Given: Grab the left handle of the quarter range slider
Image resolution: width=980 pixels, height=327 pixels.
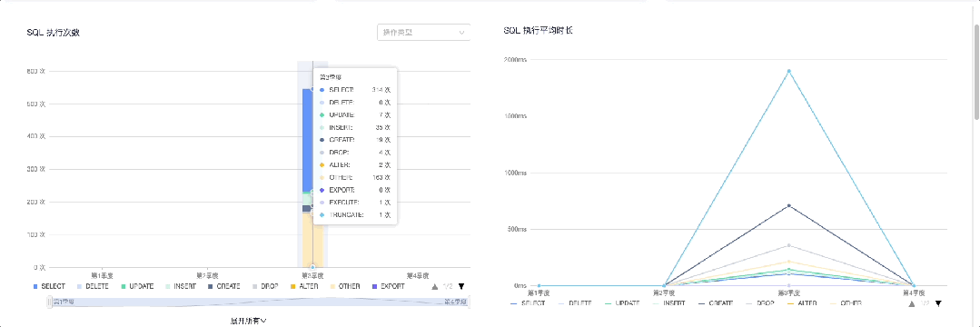Looking at the screenshot, I should pos(49,302).
